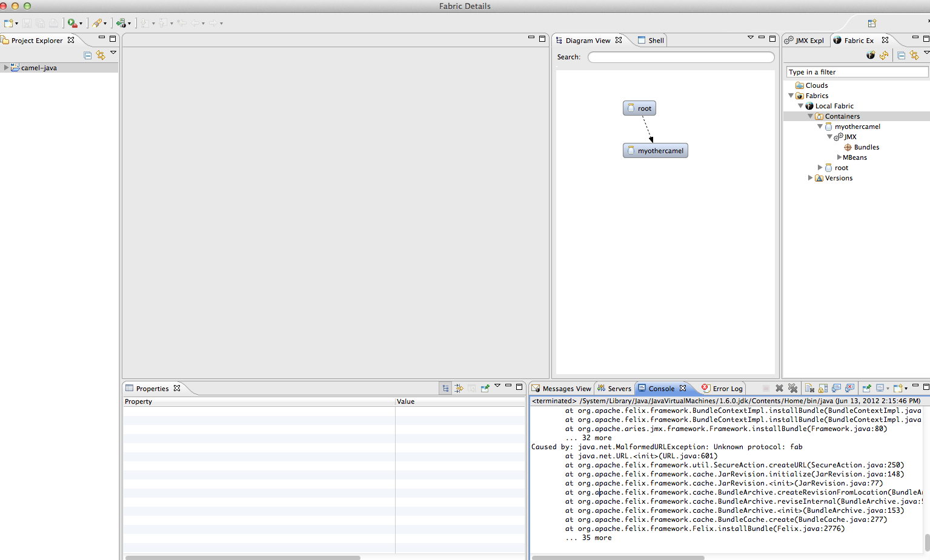
Task: Refresh the Fabric Explorer view
Action: tap(884, 55)
